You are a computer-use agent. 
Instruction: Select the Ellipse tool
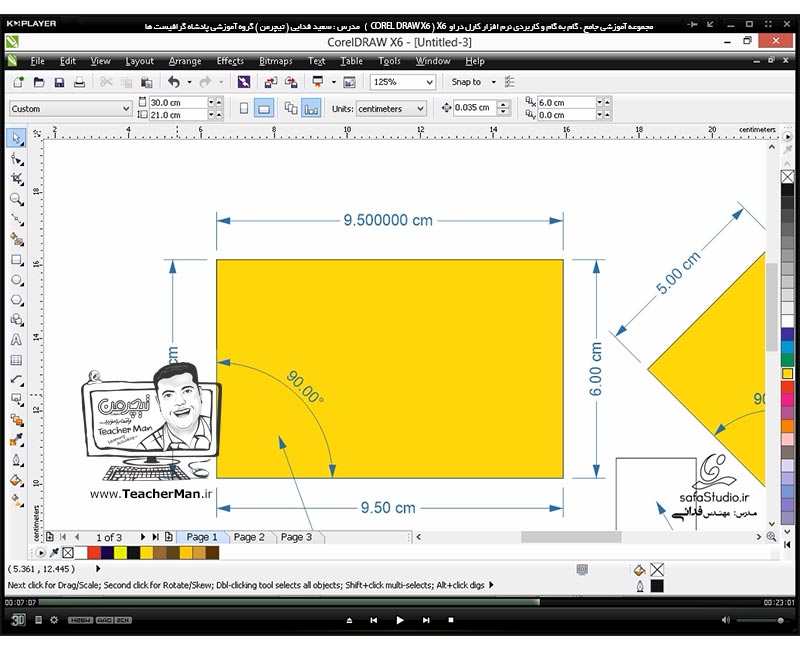pyautogui.click(x=16, y=280)
